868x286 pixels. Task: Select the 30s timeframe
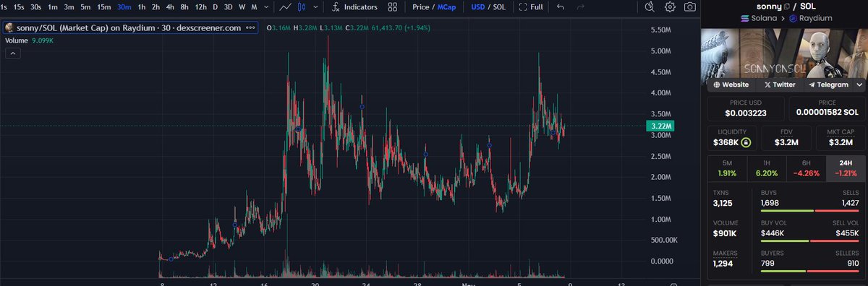pos(36,6)
